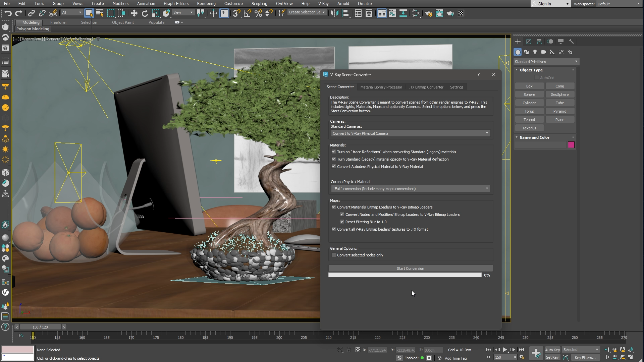This screenshot has height=362, width=644.
Task: Switch to the Lights category in Create panel
Action: (x=535, y=52)
